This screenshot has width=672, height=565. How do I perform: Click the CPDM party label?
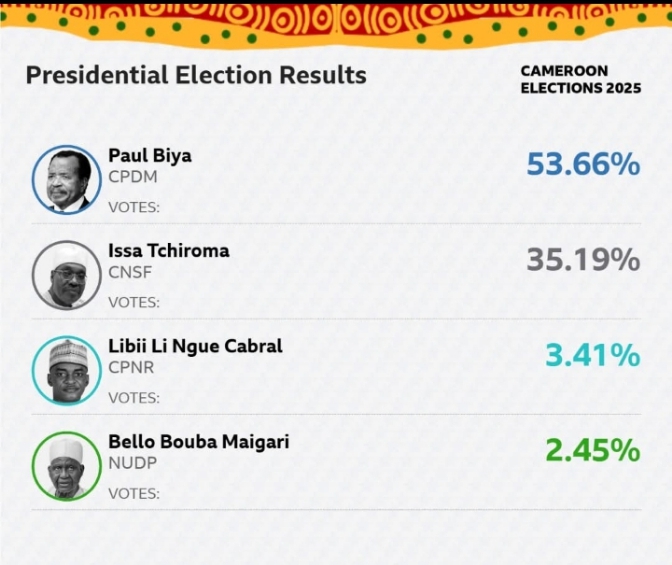coord(133,177)
